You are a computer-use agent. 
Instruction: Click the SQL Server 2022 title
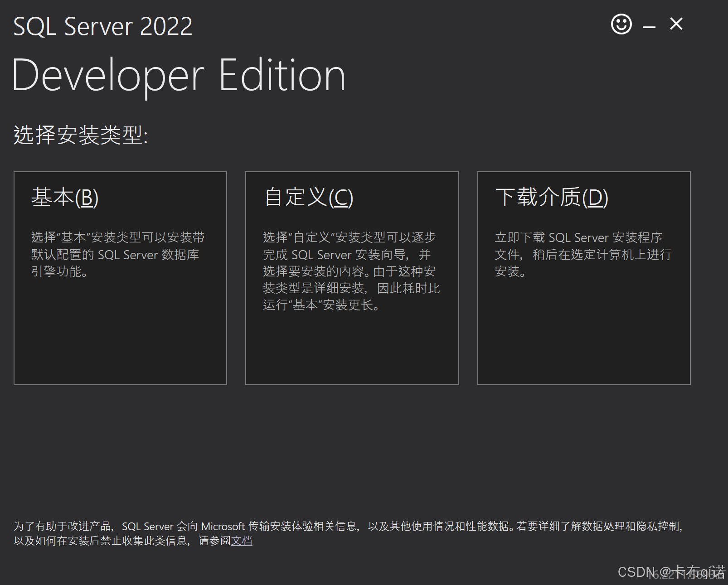click(102, 26)
